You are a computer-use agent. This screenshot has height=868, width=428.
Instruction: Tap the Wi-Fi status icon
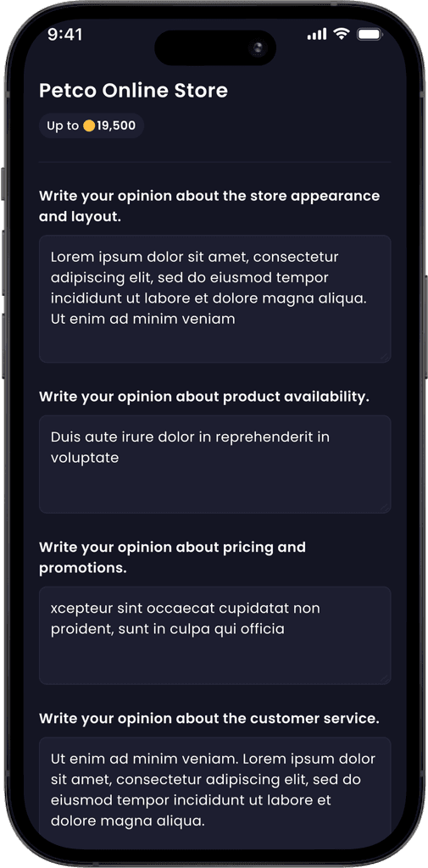(342, 34)
